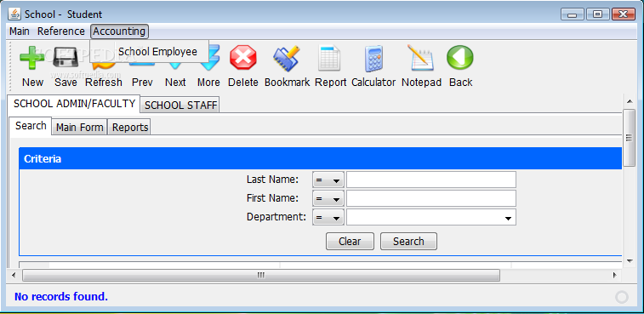This screenshot has height=314, width=644.
Task: Open the Department value combo box
Action: click(431, 217)
